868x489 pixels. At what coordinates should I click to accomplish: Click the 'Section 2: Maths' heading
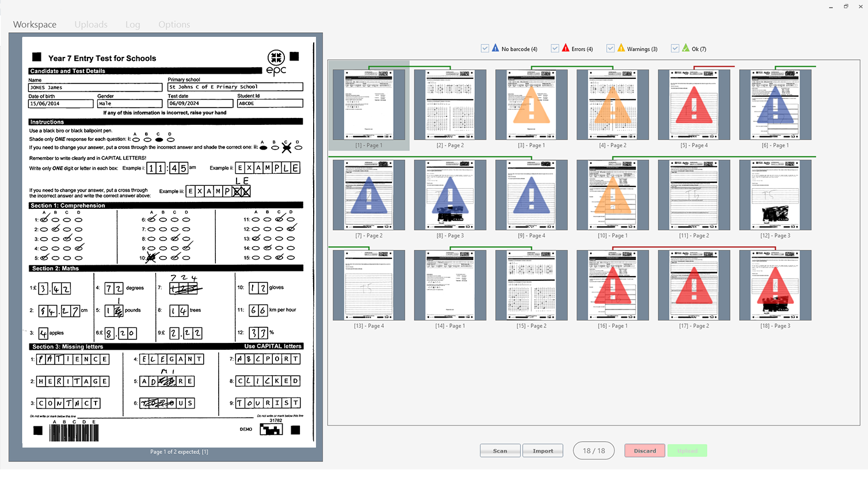55,269
